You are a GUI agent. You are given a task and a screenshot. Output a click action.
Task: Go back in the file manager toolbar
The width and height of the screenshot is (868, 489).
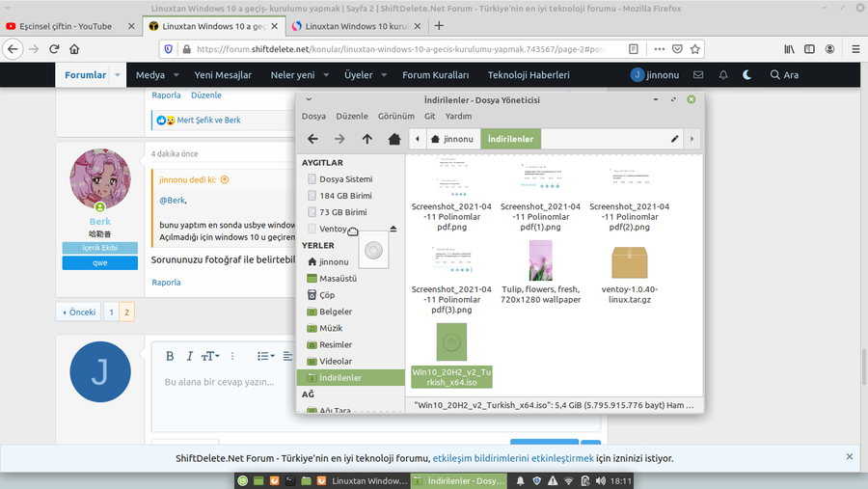[312, 139]
